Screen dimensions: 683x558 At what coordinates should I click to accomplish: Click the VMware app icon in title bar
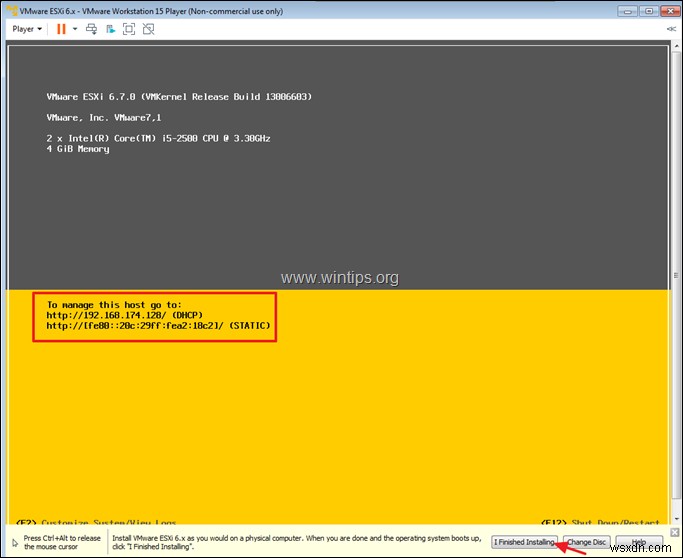pyautogui.click(x=12, y=10)
